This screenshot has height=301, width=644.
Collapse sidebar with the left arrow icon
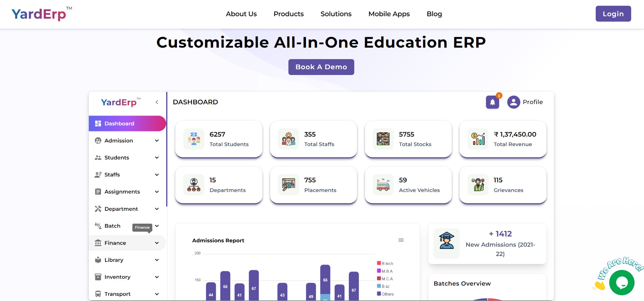(157, 102)
